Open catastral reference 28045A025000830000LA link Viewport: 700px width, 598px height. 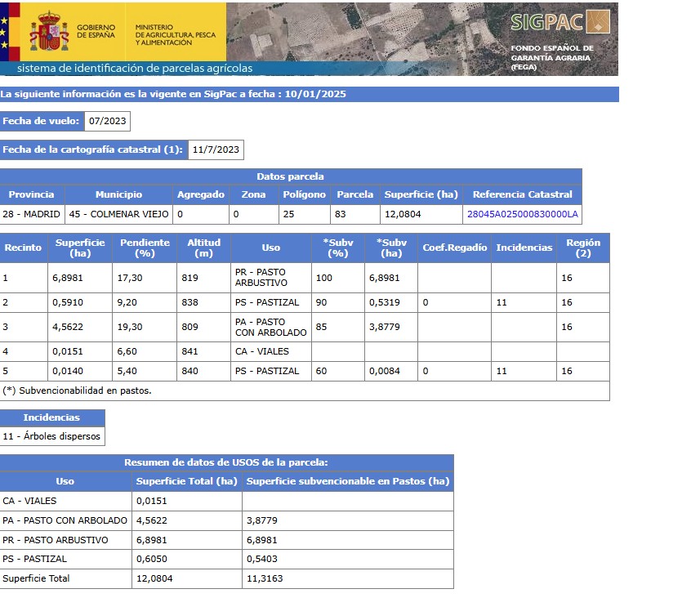click(522, 214)
